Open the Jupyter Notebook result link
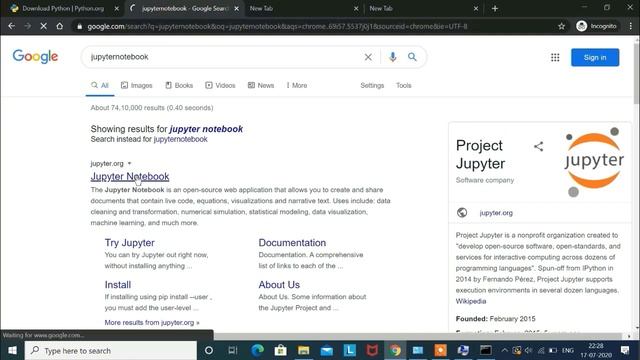The image size is (640, 360). (x=130, y=176)
